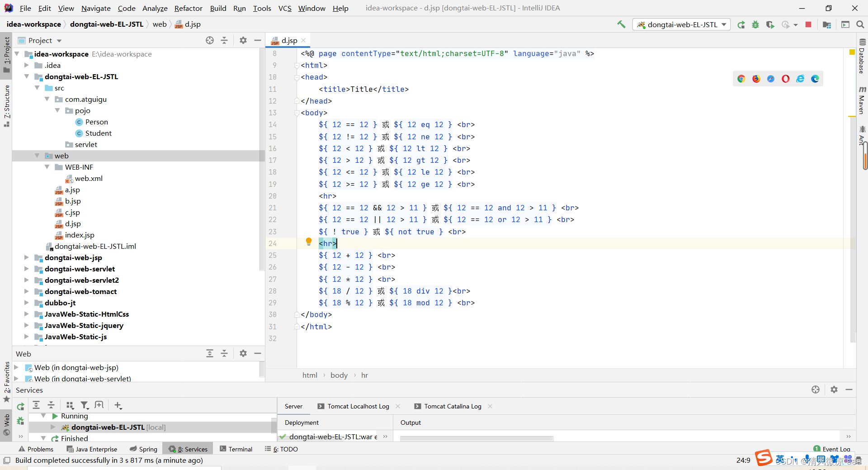Click the Run Anything icon in the toolbar

[845, 25]
